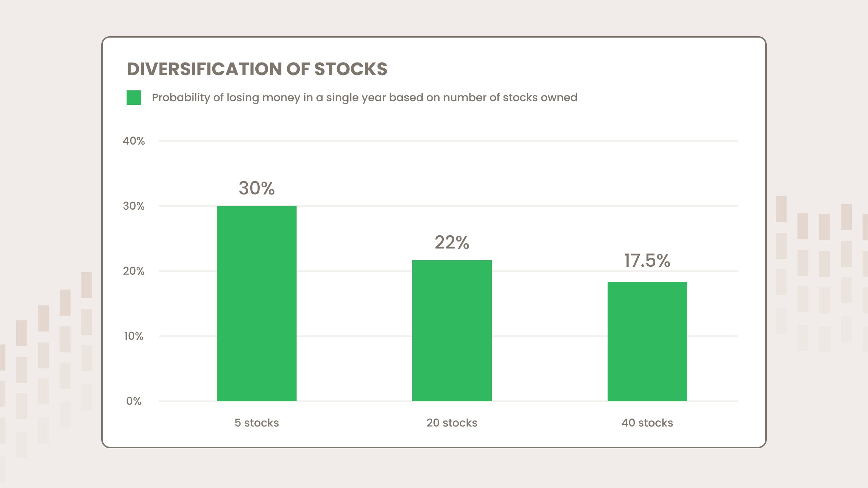Click the 5 stocks axis label

[257, 423]
